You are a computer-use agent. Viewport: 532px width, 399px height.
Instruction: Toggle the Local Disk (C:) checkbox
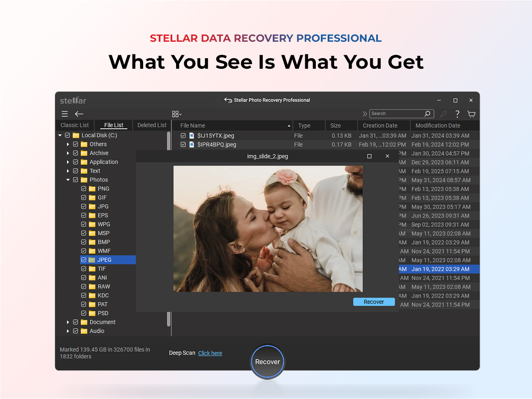click(x=68, y=135)
